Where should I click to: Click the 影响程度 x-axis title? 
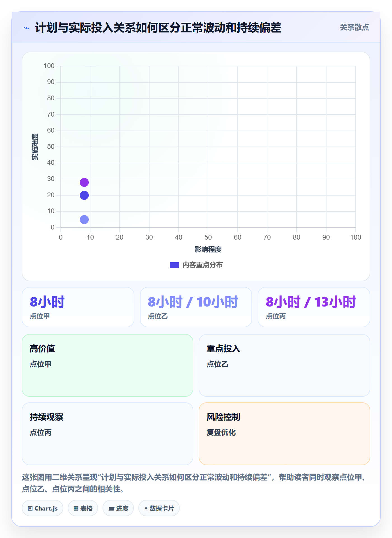[208, 249]
